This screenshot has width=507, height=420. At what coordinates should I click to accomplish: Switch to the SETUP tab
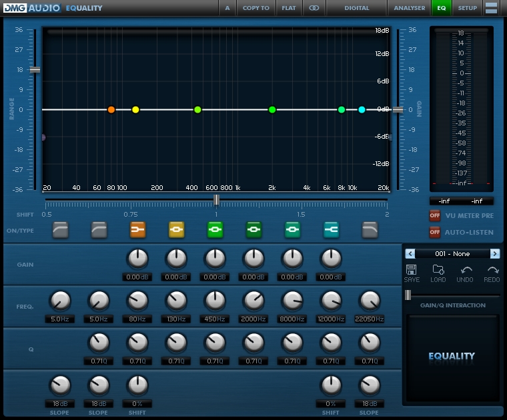pyautogui.click(x=467, y=8)
